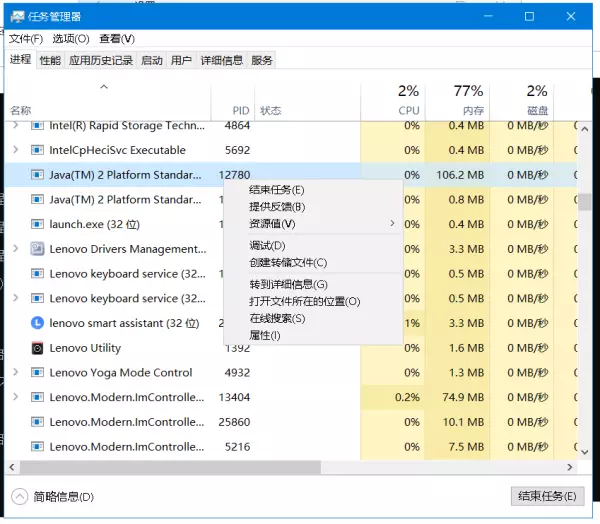Click the vertical scrollbar thumb

(584, 202)
